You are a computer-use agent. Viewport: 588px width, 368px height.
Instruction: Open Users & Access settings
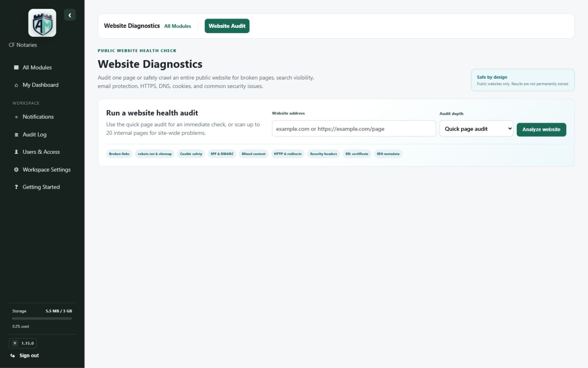(x=42, y=152)
